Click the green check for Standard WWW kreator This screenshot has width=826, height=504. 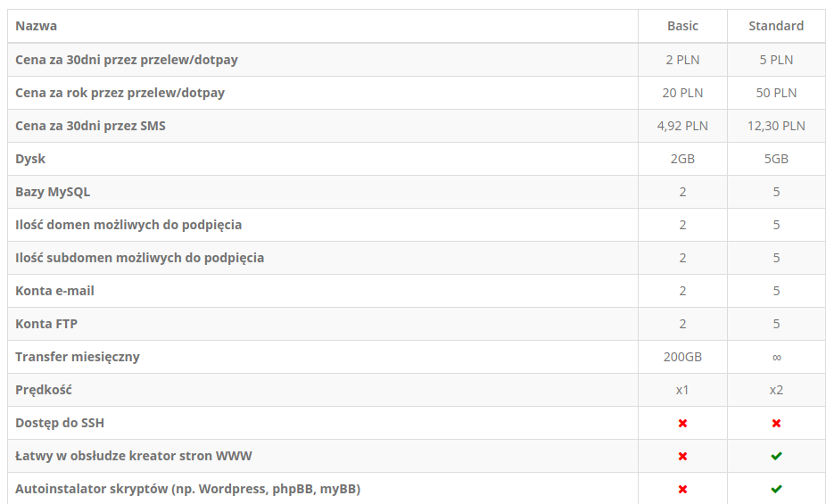click(x=776, y=456)
